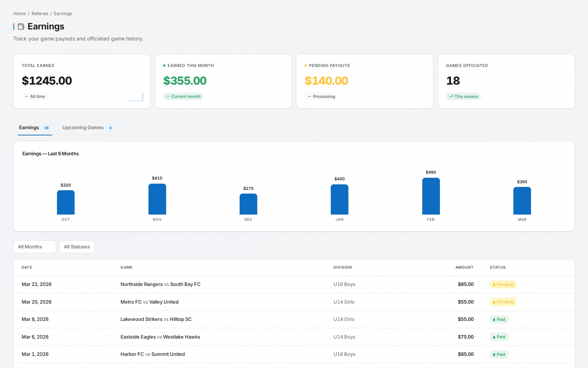The height and width of the screenshot is (368, 588).
Task: Click the JAN bar showing $400
Action: pos(339,200)
